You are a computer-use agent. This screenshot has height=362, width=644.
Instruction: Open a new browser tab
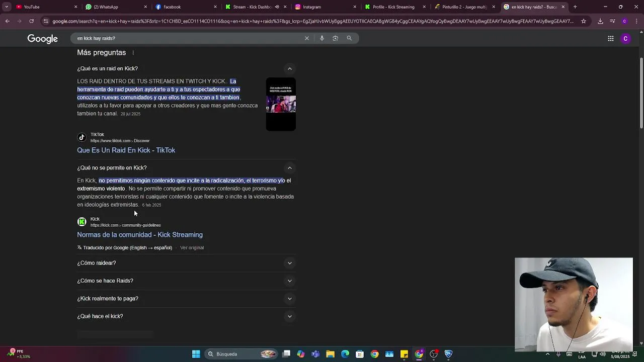[575, 7]
